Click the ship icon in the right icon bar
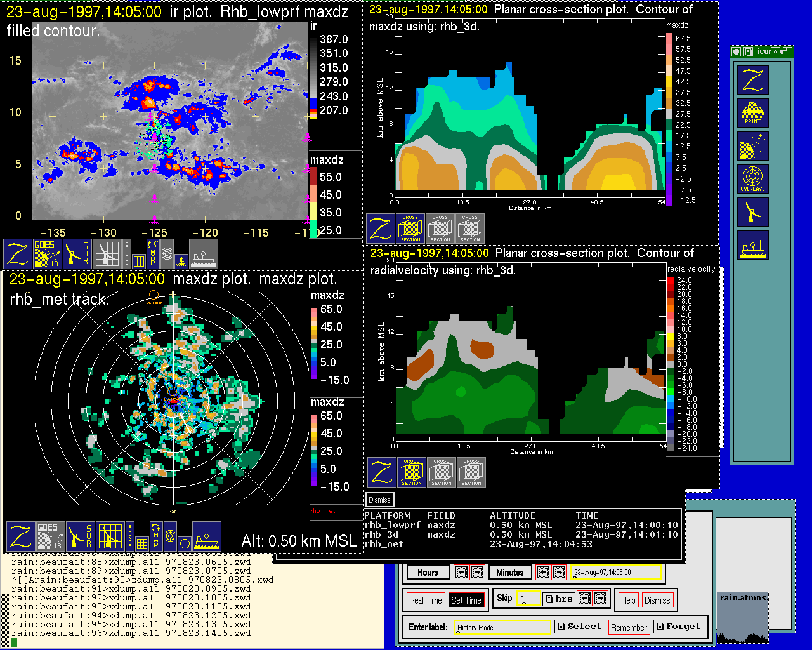Image resolution: width=812 pixels, height=650 pixels. (x=752, y=245)
